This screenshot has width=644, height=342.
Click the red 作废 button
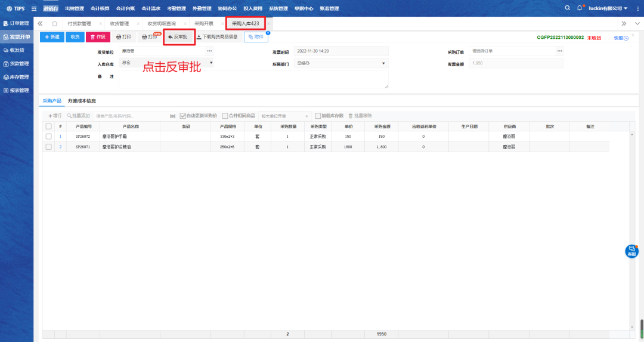point(98,37)
